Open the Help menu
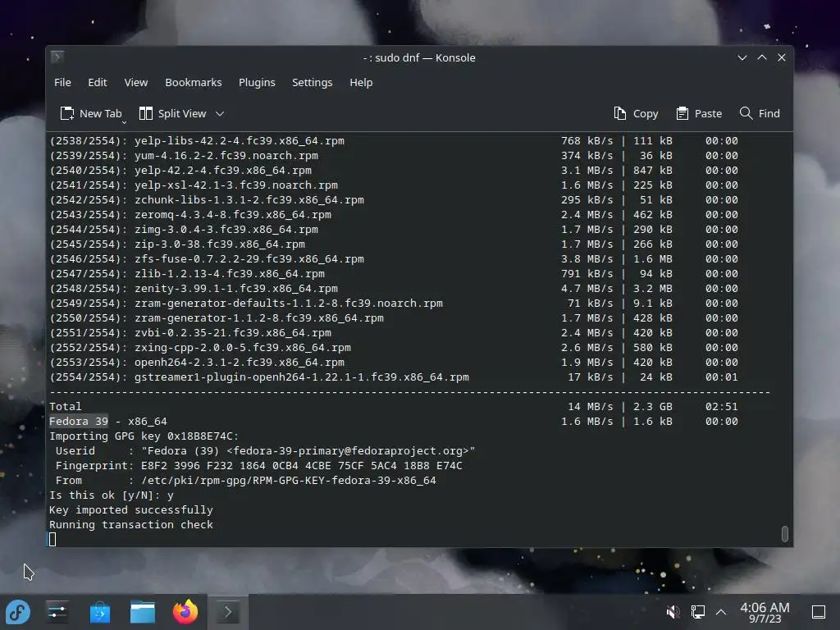Viewport: 840px width, 630px height. tap(361, 83)
